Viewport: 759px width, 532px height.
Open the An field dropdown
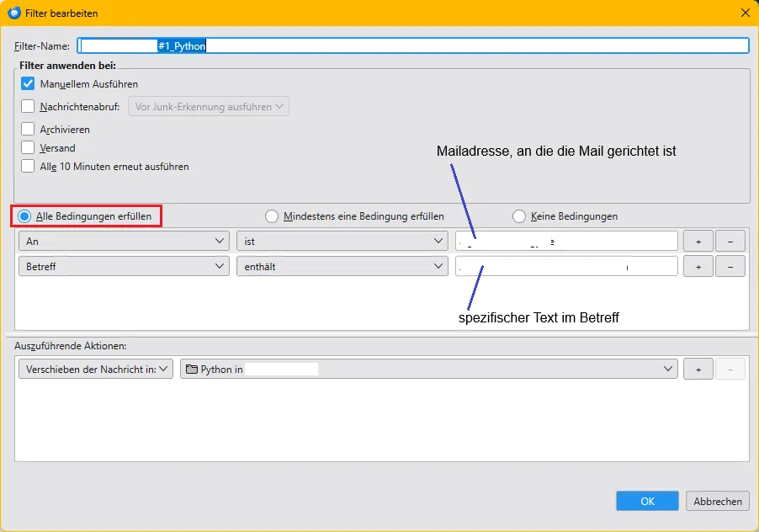coord(124,241)
